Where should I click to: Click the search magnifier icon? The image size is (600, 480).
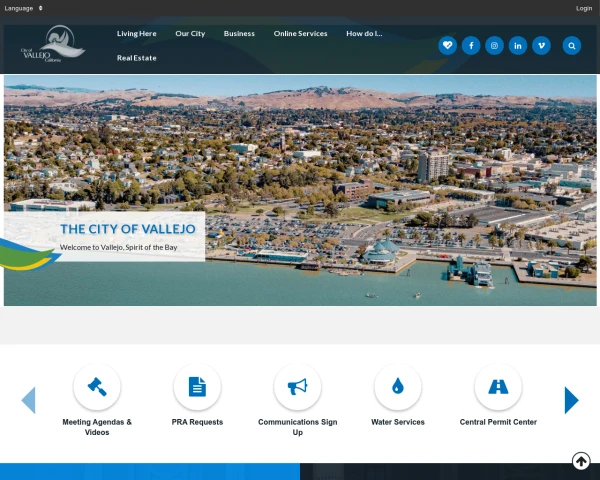coord(571,45)
